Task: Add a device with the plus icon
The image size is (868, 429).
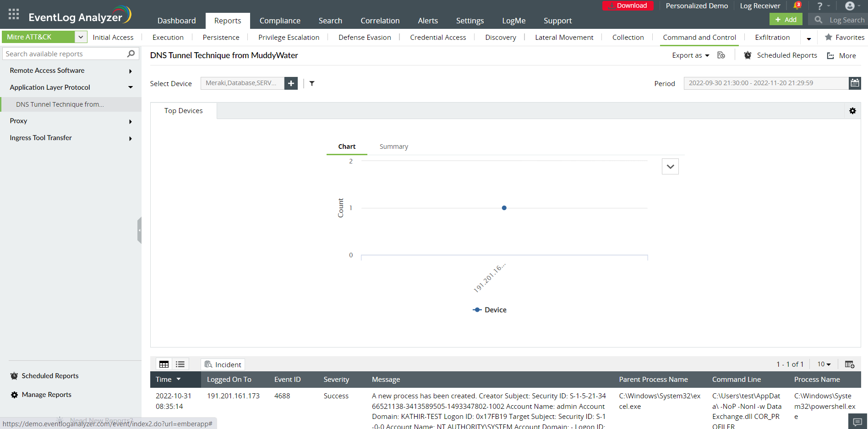Action: click(291, 83)
